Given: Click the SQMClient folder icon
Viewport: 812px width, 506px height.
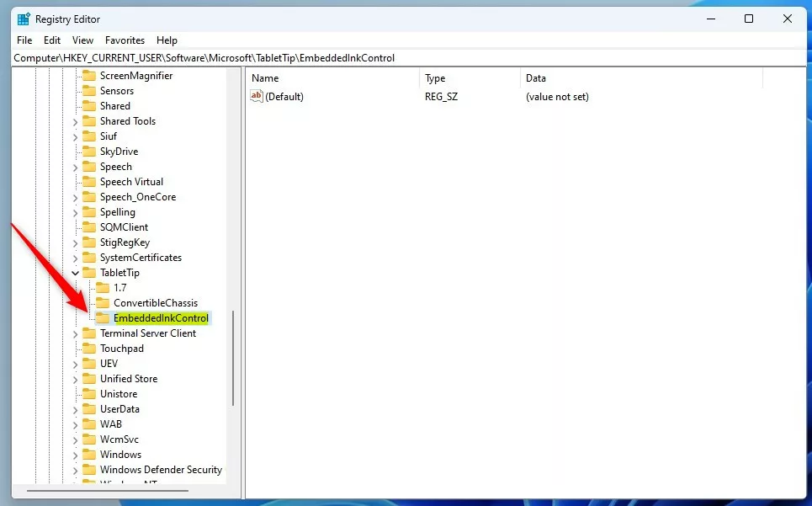Looking at the screenshot, I should tap(89, 227).
